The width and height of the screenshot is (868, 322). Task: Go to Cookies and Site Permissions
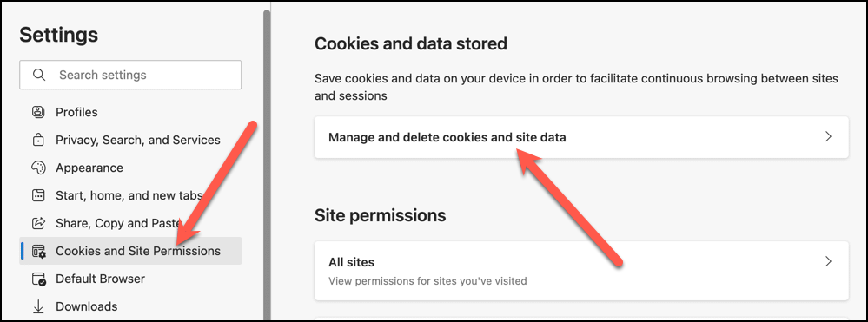point(130,251)
